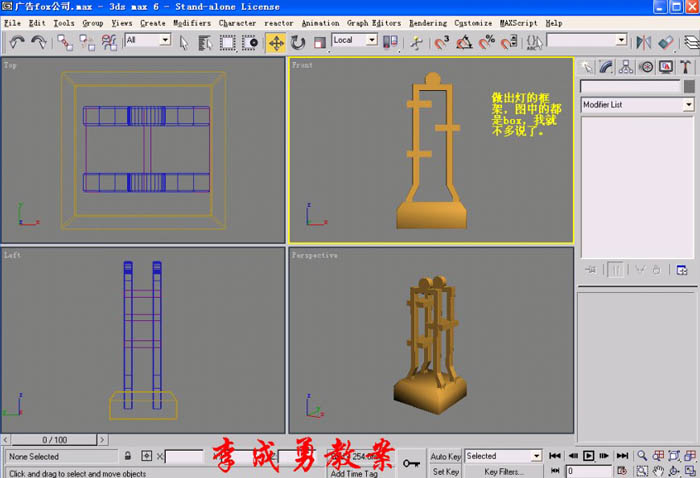
Task: Click the Align tool icon
Action: point(665,43)
